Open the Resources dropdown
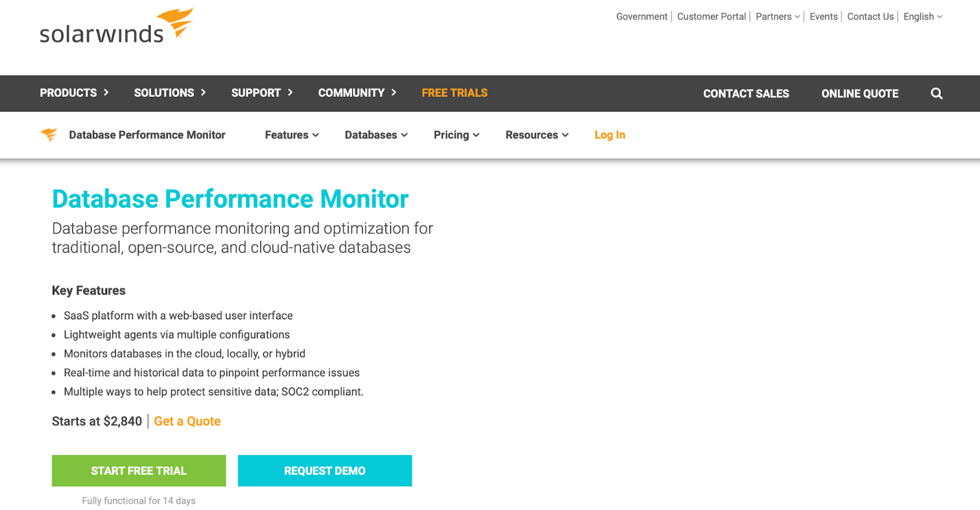 point(537,135)
